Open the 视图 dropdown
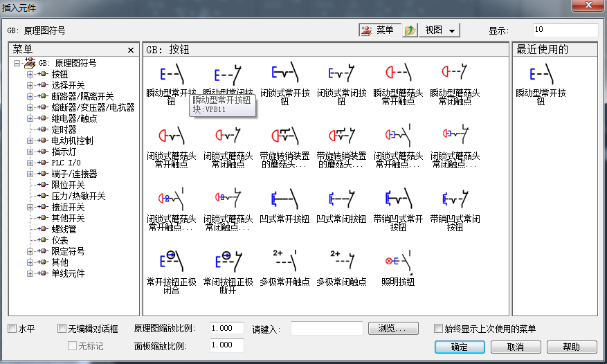Viewport: 607px width, 364px height. coord(441,30)
